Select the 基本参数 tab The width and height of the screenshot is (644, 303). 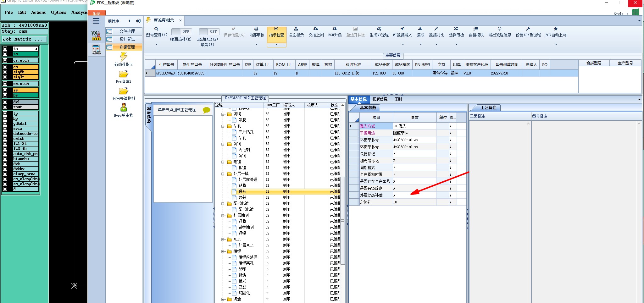coord(368,107)
